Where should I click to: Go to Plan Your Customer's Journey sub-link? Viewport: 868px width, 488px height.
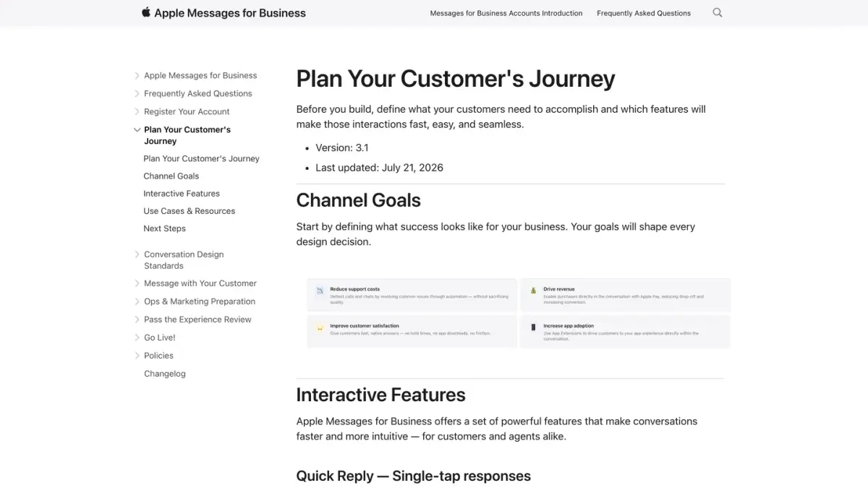click(x=201, y=158)
